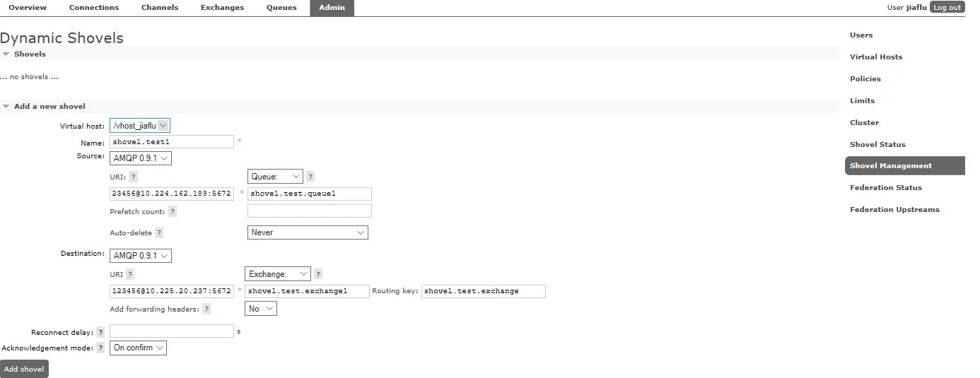The height and width of the screenshot is (378, 980).
Task: Show help for Prefetch count
Action: pyautogui.click(x=173, y=211)
